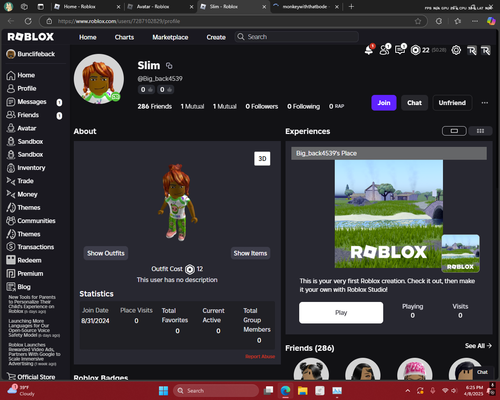
Task: Open Marketplace in the top navigation
Action: [170, 37]
